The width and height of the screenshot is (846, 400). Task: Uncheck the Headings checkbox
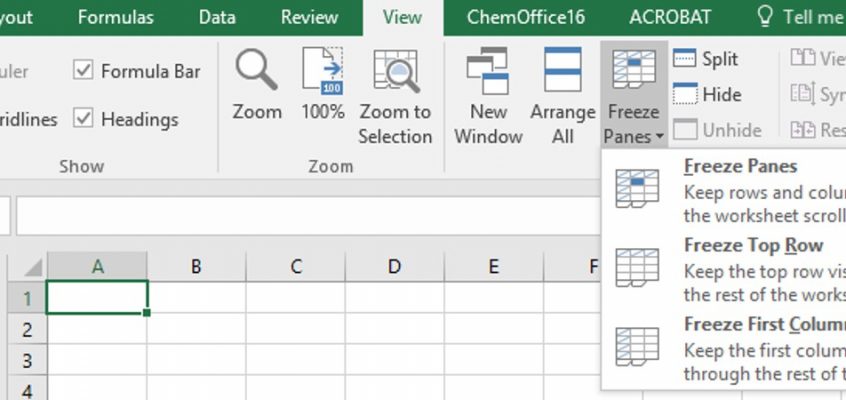[x=83, y=118]
